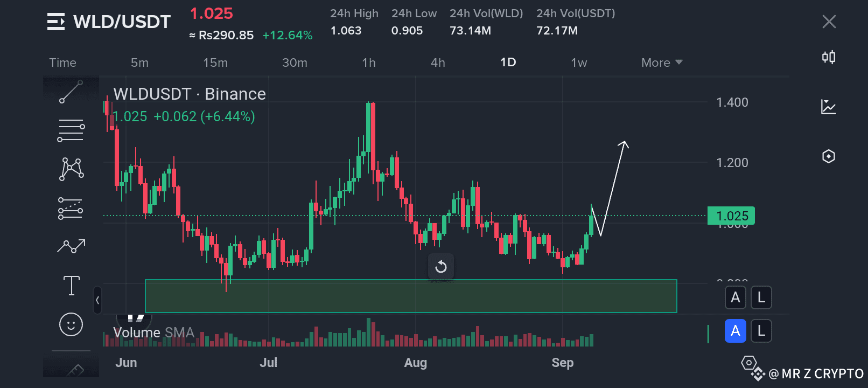868x388 pixels.
Task: Open the trading pair list menu icon
Action: point(56,22)
